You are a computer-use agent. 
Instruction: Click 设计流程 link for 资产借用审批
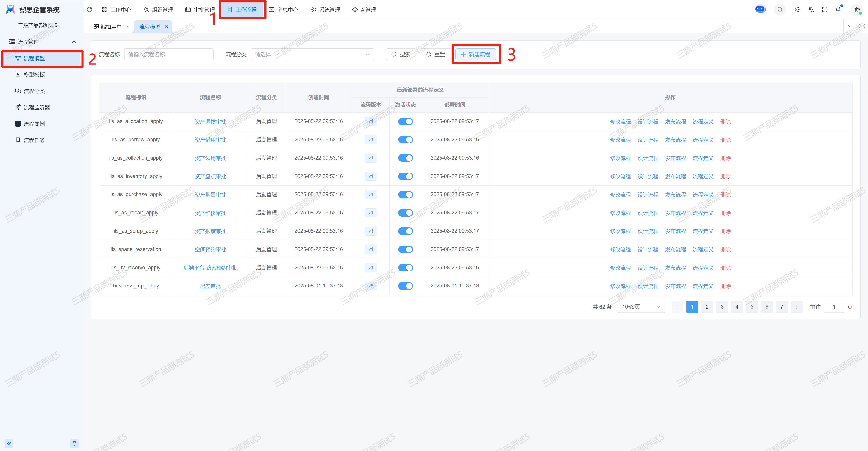coord(648,140)
